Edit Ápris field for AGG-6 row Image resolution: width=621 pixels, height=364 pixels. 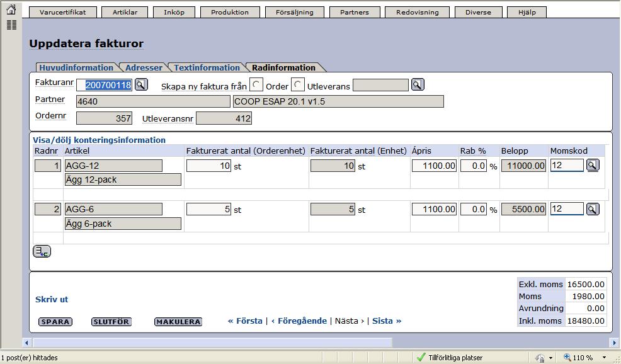[434, 209]
